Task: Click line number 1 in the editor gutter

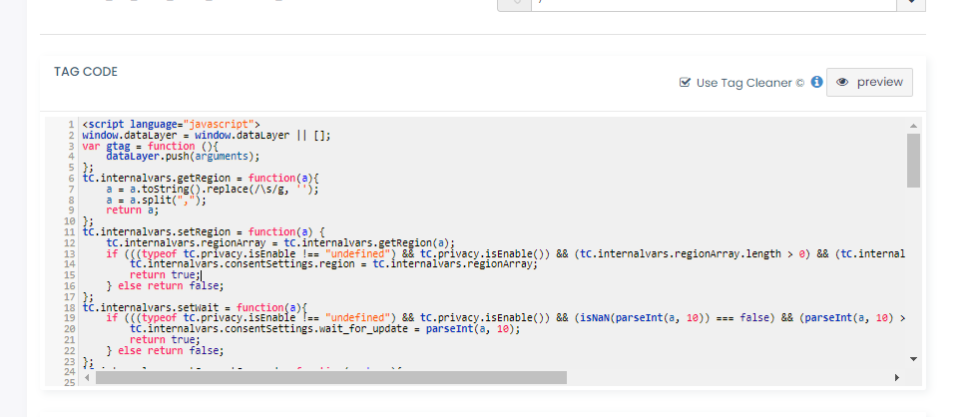Action: (x=73, y=124)
